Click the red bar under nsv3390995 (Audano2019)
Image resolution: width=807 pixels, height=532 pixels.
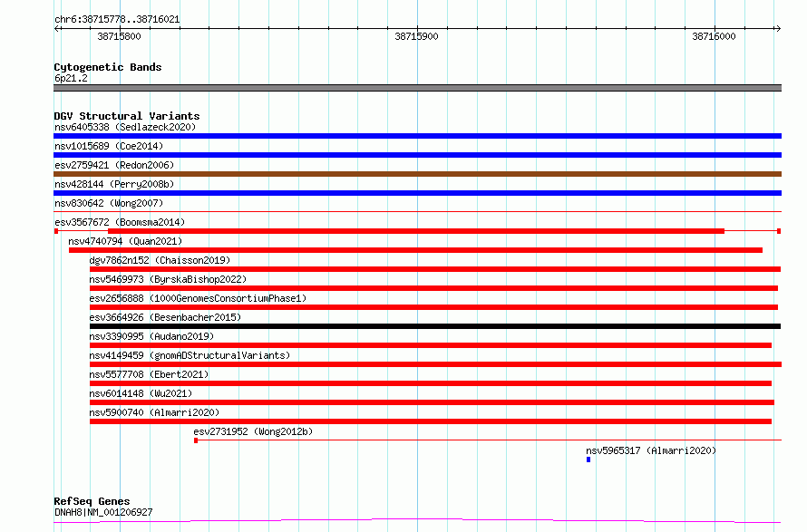click(431, 345)
